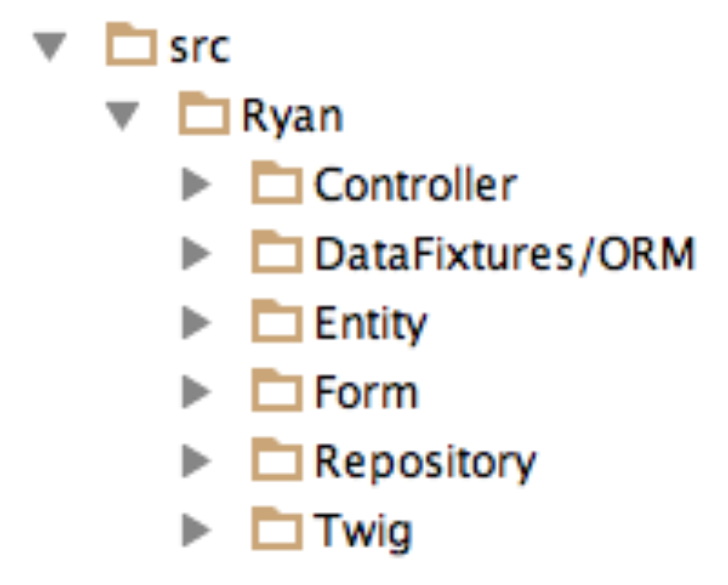This screenshot has height=585, width=728.
Task: Expand the DataFixtures/ORM disclosure triangle
Action: tap(195, 254)
